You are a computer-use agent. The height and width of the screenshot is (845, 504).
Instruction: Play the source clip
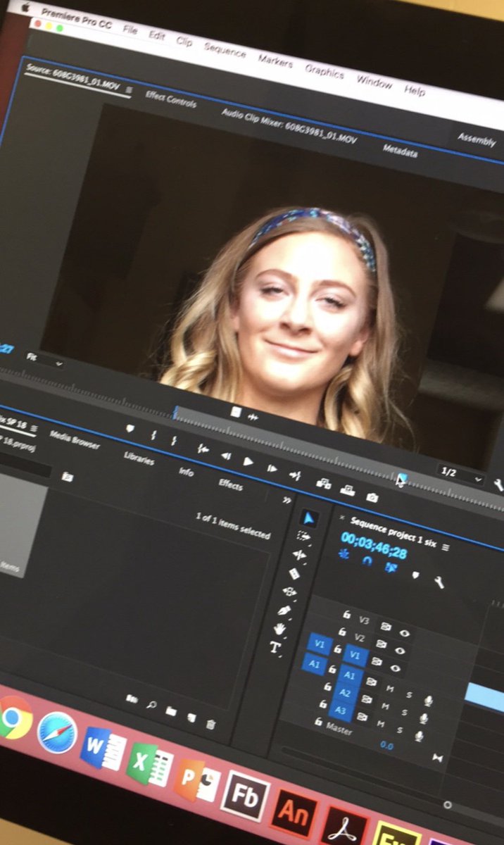point(248,462)
